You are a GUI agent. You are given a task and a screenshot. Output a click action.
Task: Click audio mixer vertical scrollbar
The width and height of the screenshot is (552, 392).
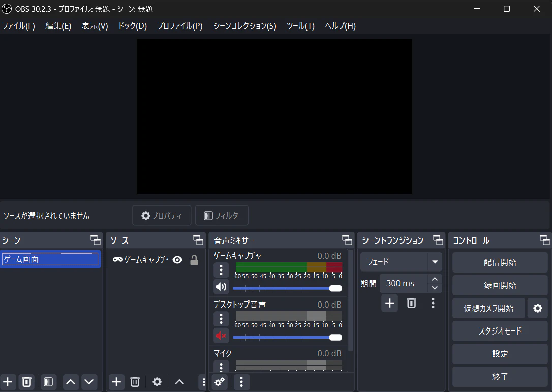click(350, 300)
